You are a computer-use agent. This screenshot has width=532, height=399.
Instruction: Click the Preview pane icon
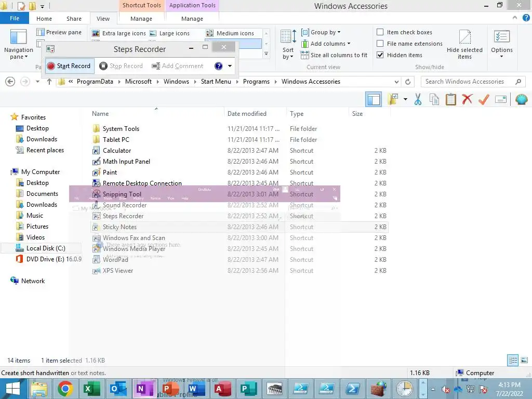tap(41, 32)
